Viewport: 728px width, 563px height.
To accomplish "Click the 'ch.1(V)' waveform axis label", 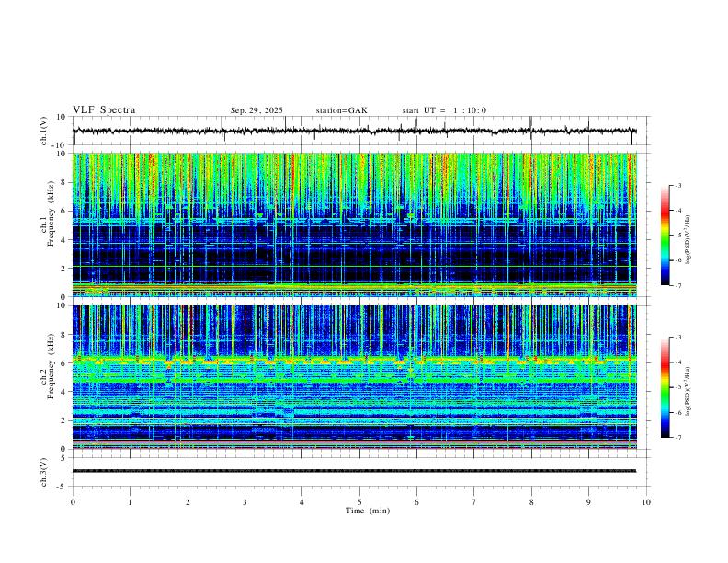I will pos(43,131).
